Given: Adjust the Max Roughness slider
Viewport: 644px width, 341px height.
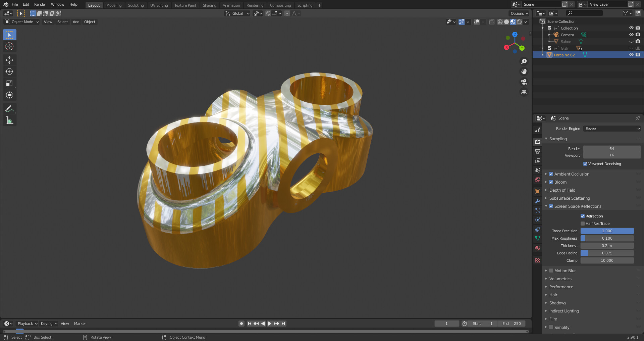Looking at the screenshot, I should pos(607,238).
